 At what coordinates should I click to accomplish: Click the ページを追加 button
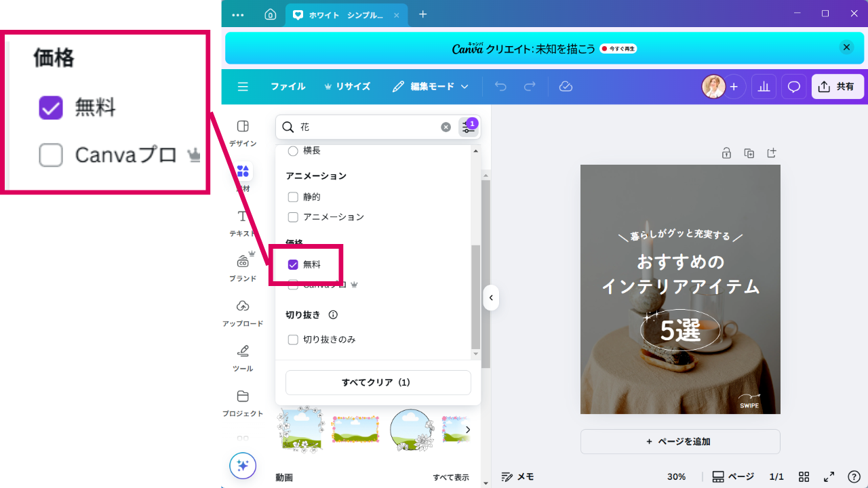pos(680,441)
